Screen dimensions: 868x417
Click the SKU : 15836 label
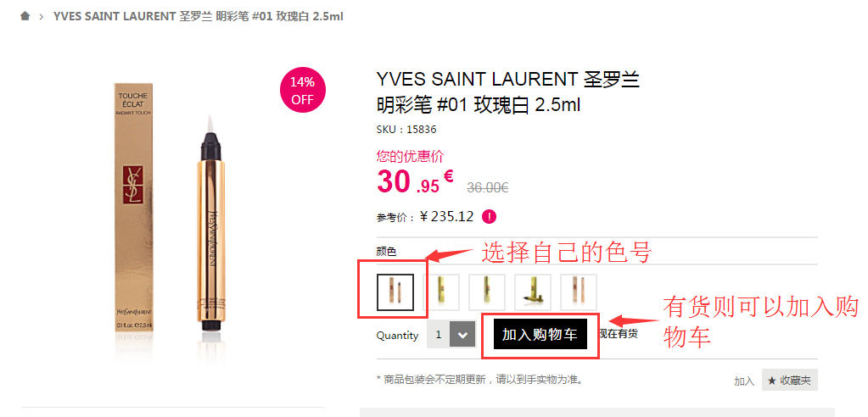click(x=406, y=130)
